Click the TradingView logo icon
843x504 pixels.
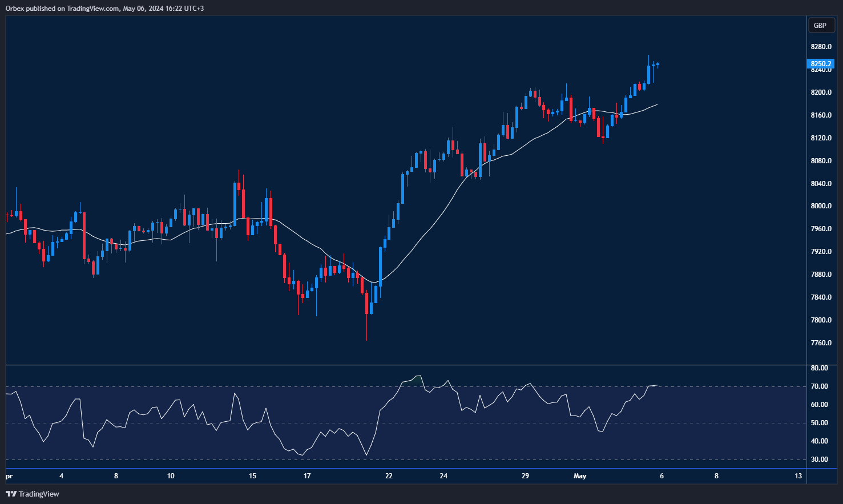tap(11, 494)
